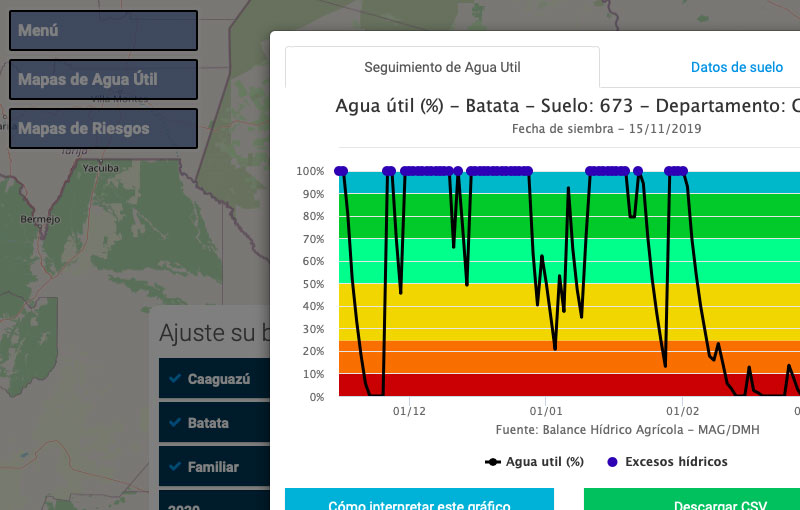
Task: Toggle the Agua util (%) series label
Action: pos(545,462)
